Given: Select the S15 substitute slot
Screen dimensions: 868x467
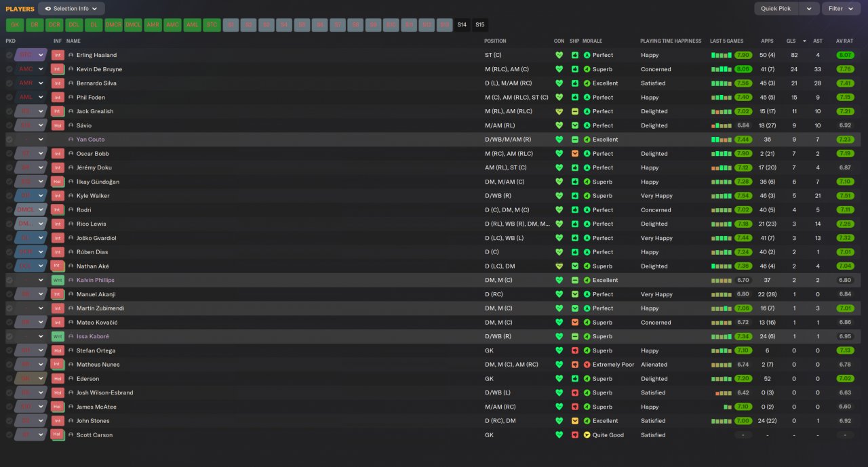Looking at the screenshot, I should click(480, 25).
